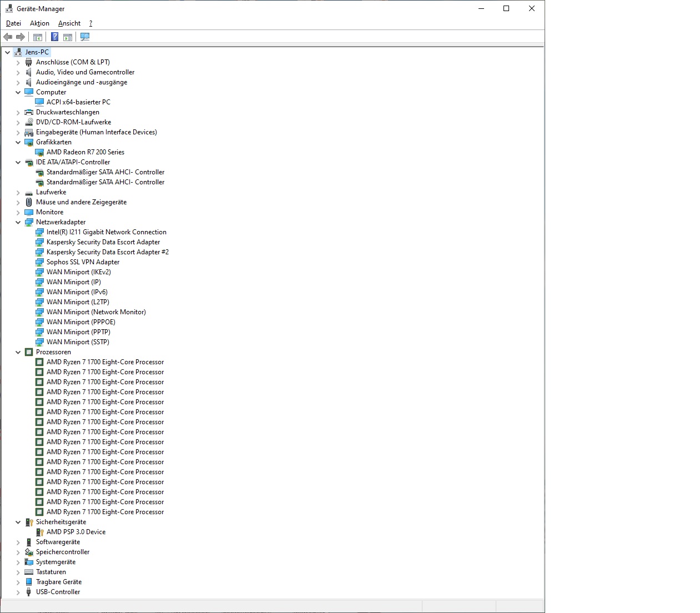700x613 pixels.
Task: Expand the Eingabegeräte (Human Interface Devices) category
Action: 18,132
